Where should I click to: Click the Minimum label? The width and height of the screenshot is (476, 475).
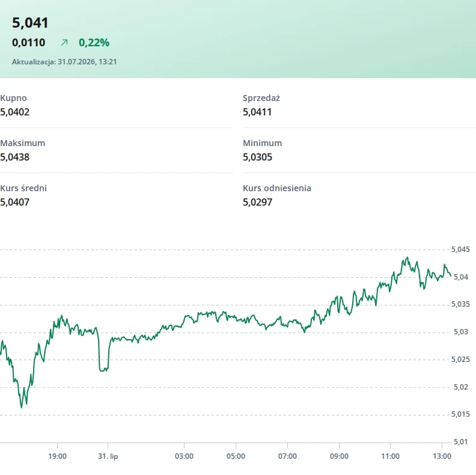click(x=263, y=143)
